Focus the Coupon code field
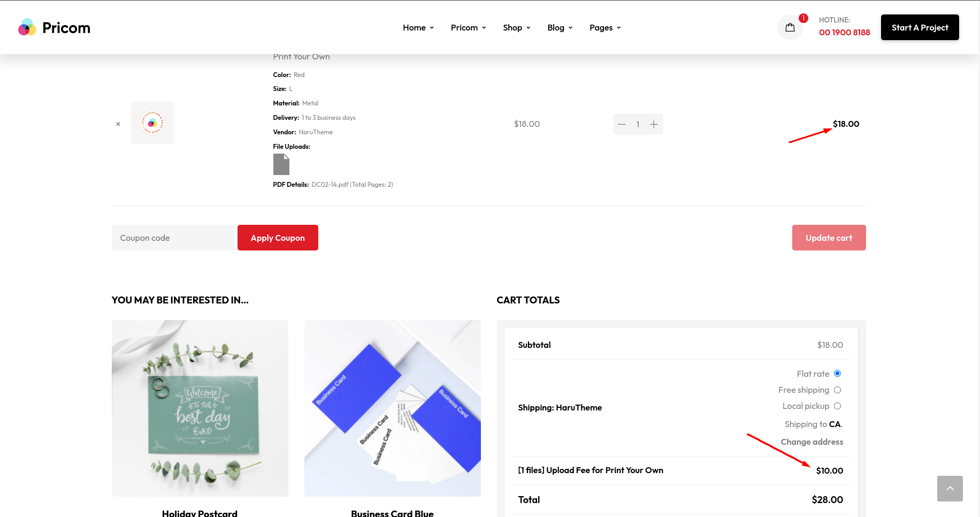980x517 pixels. (x=173, y=238)
